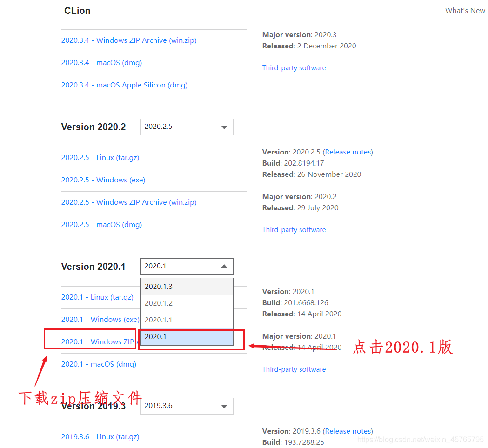Open Release notes for version 2020.2.5
Screen dimensions: 488x448
point(348,152)
